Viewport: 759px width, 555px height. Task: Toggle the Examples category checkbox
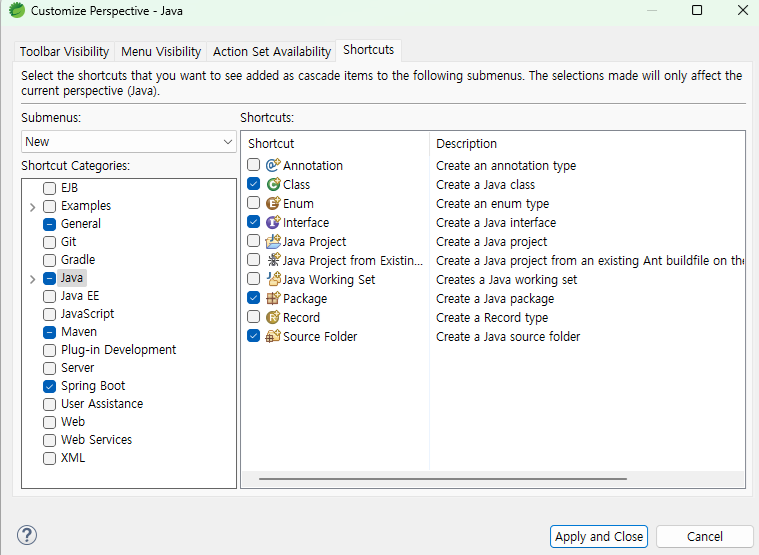pyautogui.click(x=49, y=206)
